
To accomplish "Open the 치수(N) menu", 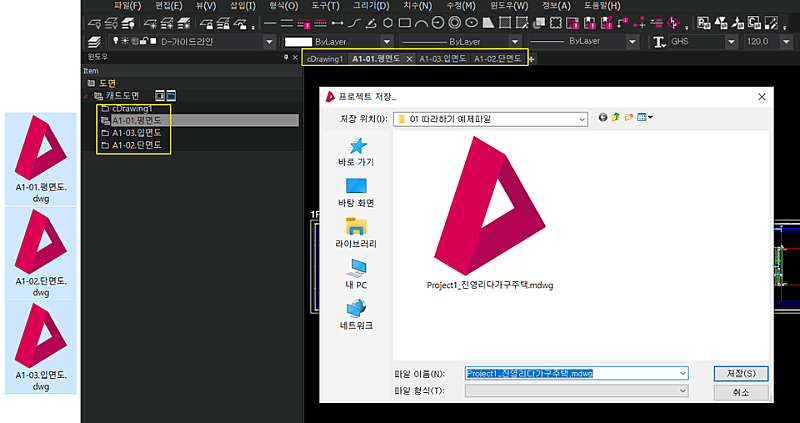I will pos(417,6).
